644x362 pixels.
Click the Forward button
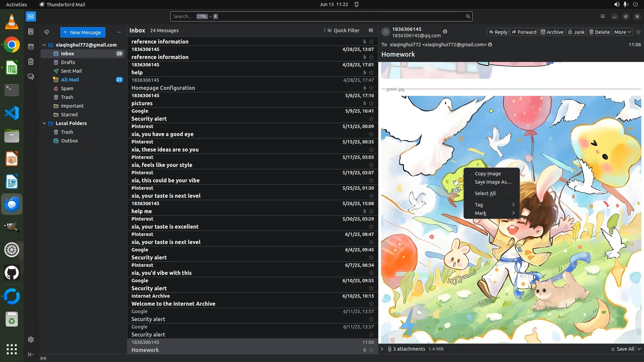click(x=524, y=32)
